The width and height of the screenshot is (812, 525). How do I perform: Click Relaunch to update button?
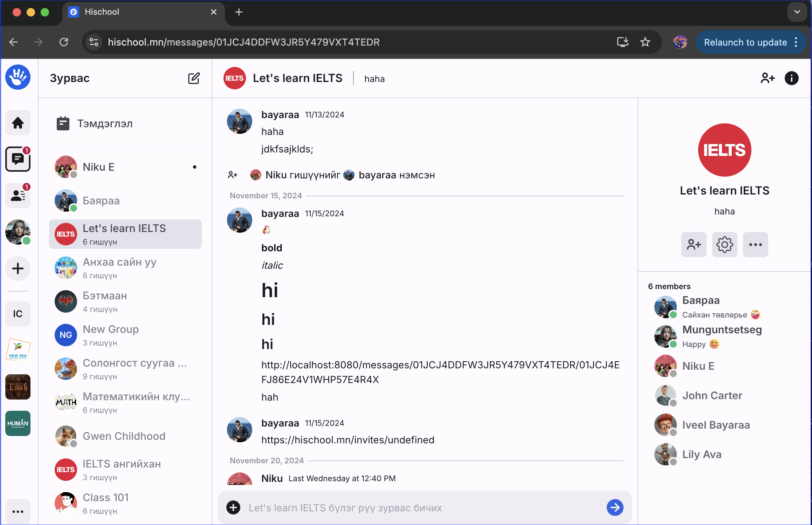[745, 42]
